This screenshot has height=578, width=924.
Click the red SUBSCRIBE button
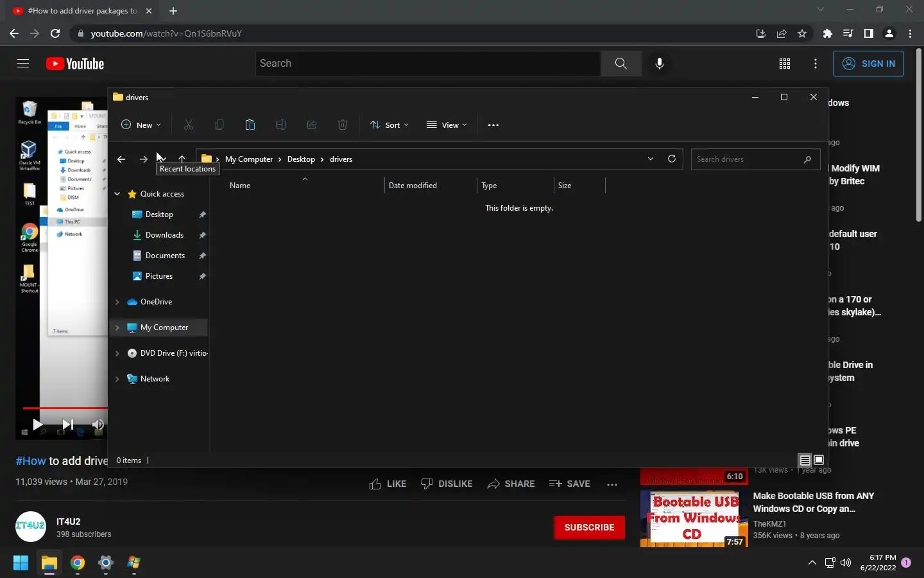589,527
